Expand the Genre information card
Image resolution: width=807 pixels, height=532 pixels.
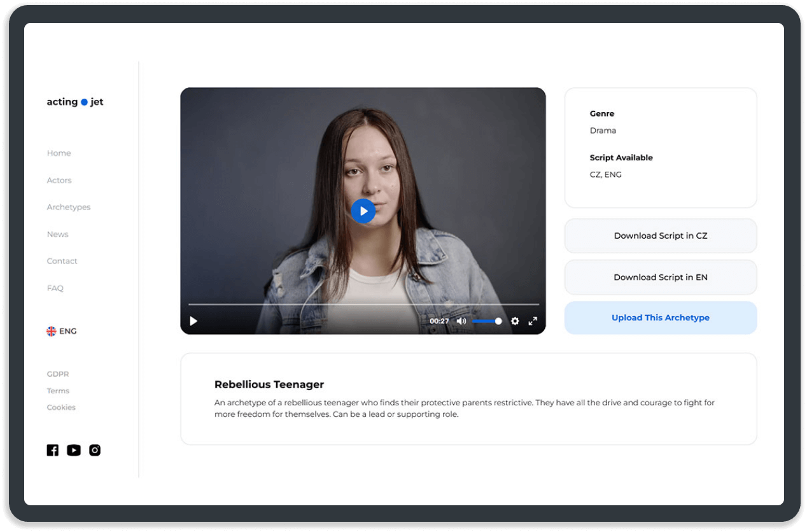pyautogui.click(x=602, y=113)
